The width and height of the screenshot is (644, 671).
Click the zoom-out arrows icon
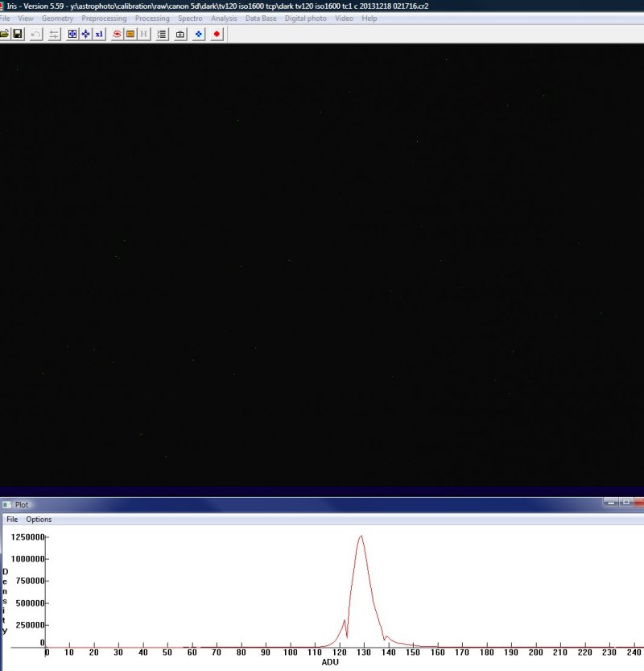pyautogui.click(x=85, y=34)
